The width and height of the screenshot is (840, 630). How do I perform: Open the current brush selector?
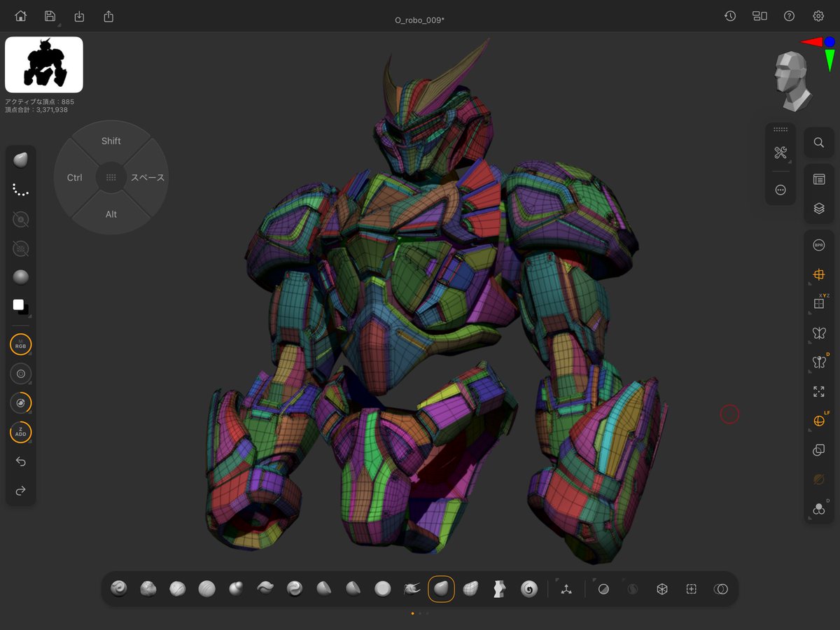point(21,160)
